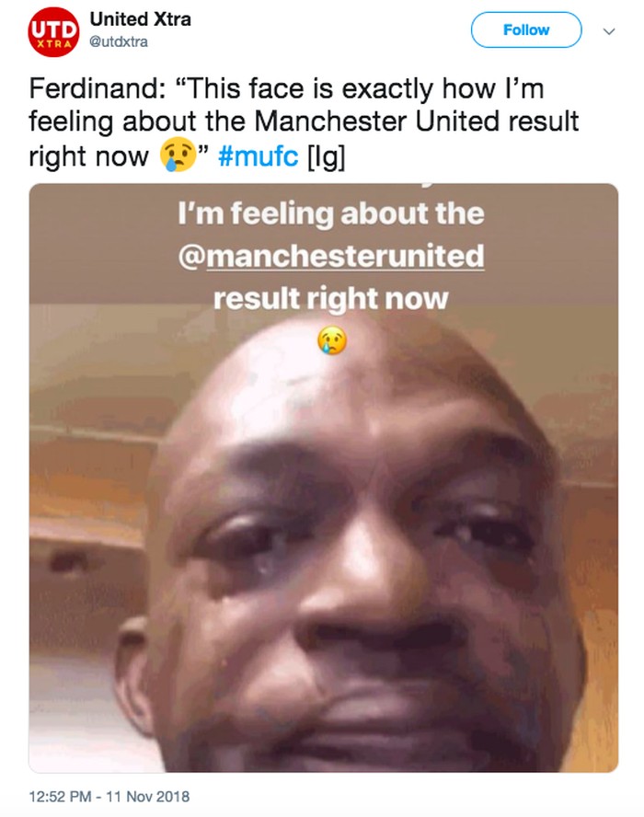Click the @manchesterunited mention in image
Image resolution: width=644 pixels, height=817 pixels.
(331, 256)
